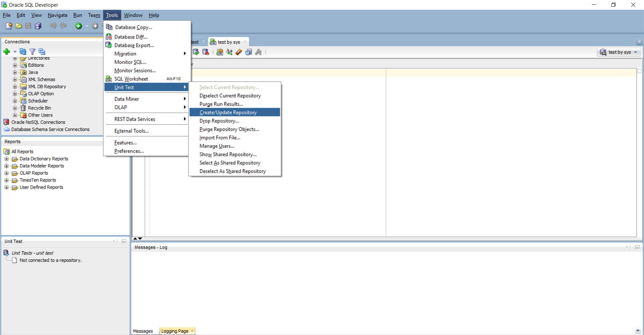Open the Navigate menu
The width and height of the screenshot is (644, 335).
point(57,15)
